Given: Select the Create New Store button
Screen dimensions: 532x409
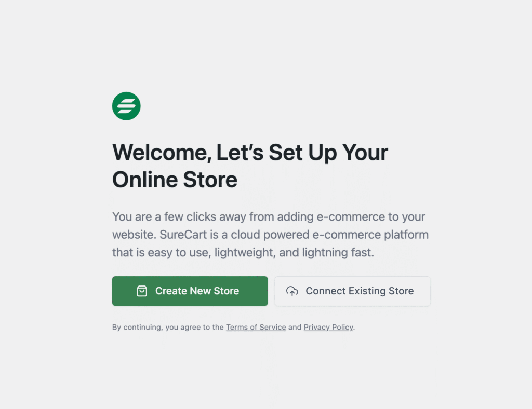Looking at the screenshot, I should point(190,291).
